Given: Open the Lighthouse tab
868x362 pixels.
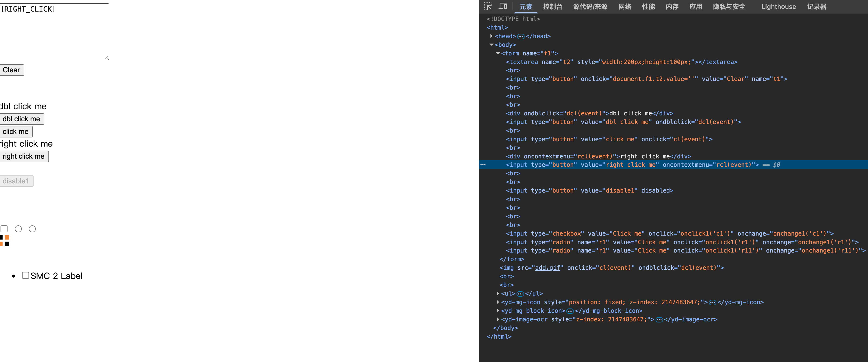Looking at the screenshot, I should [x=778, y=6].
